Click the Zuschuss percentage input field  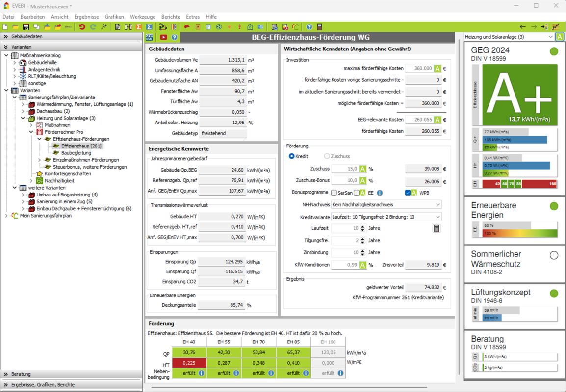(x=345, y=169)
